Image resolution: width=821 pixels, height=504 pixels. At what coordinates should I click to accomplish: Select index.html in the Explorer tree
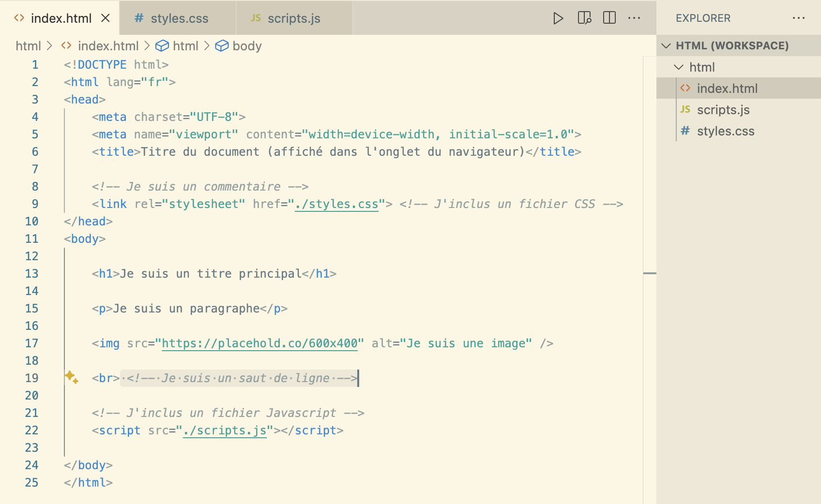[727, 89]
